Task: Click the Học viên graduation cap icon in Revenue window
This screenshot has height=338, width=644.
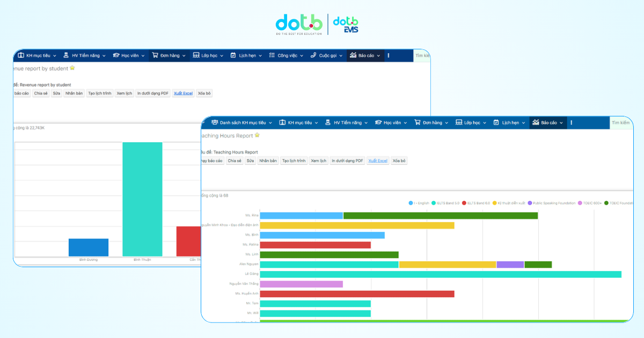Action: [116, 55]
